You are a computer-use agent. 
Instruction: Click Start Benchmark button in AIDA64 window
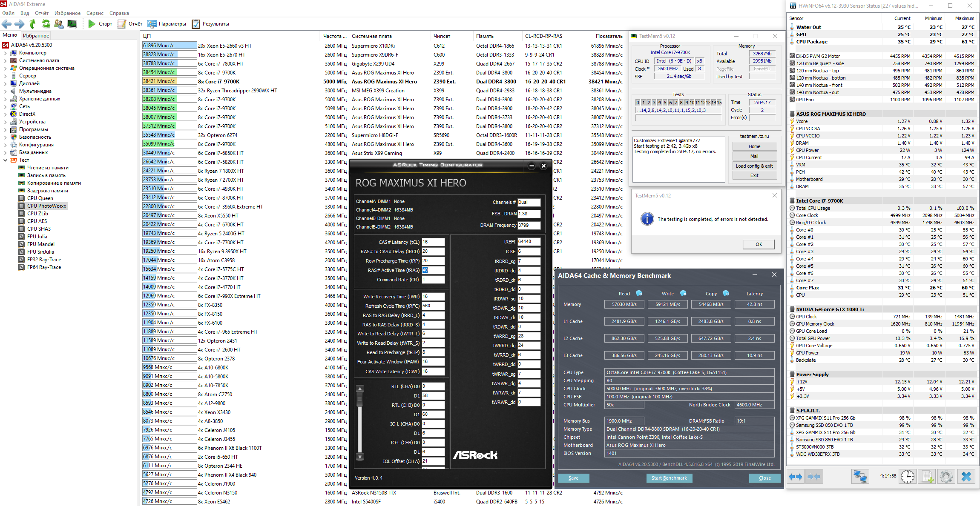669,478
